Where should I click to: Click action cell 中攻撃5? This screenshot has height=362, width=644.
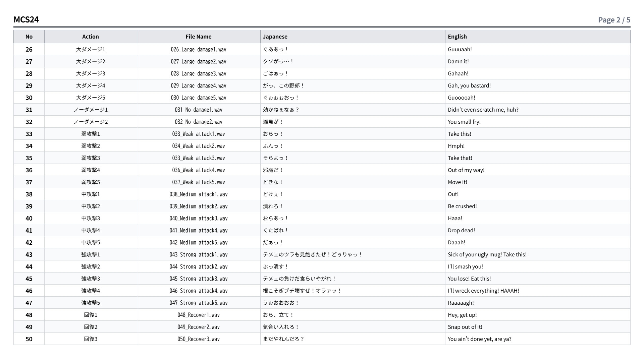91,242
